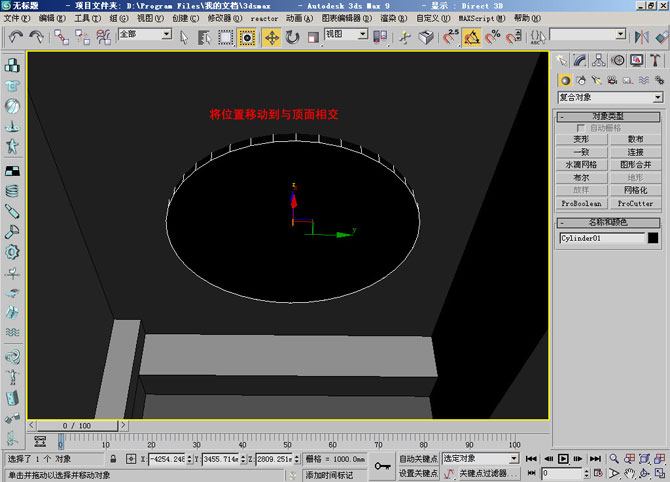Open the 修改器 menu

(x=225, y=18)
